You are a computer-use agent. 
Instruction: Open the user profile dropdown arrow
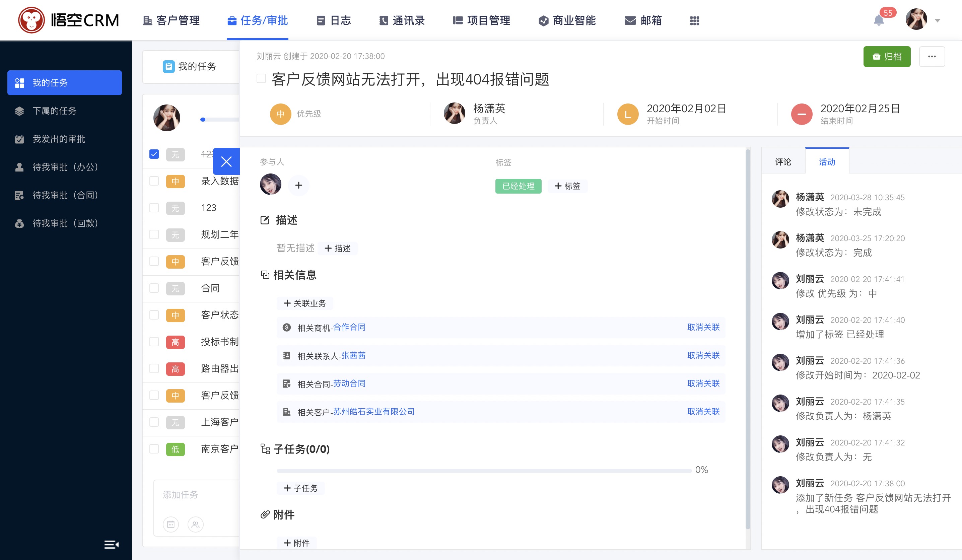pos(937,21)
